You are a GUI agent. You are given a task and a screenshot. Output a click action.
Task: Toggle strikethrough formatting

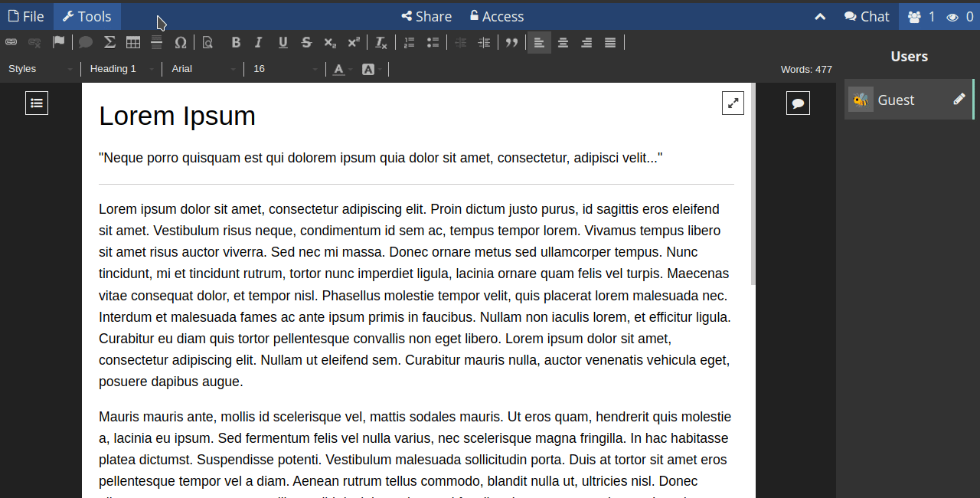pyautogui.click(x=306, y=43)
